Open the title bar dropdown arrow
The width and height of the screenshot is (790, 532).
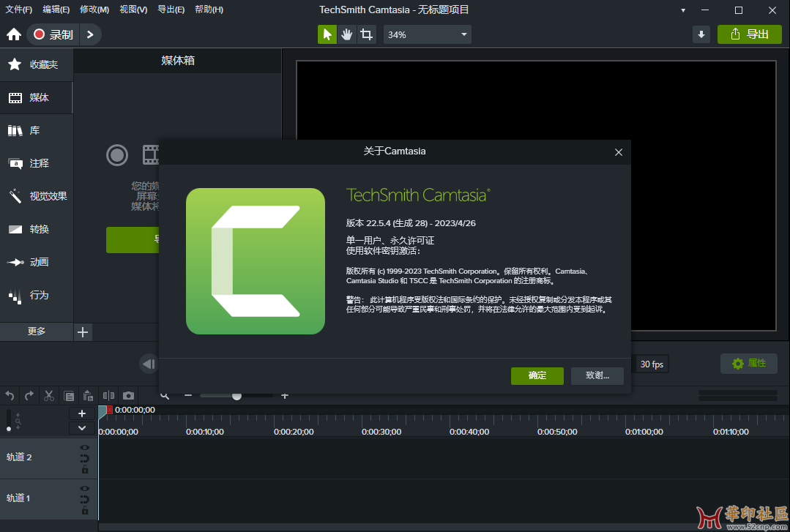[683, 10]
